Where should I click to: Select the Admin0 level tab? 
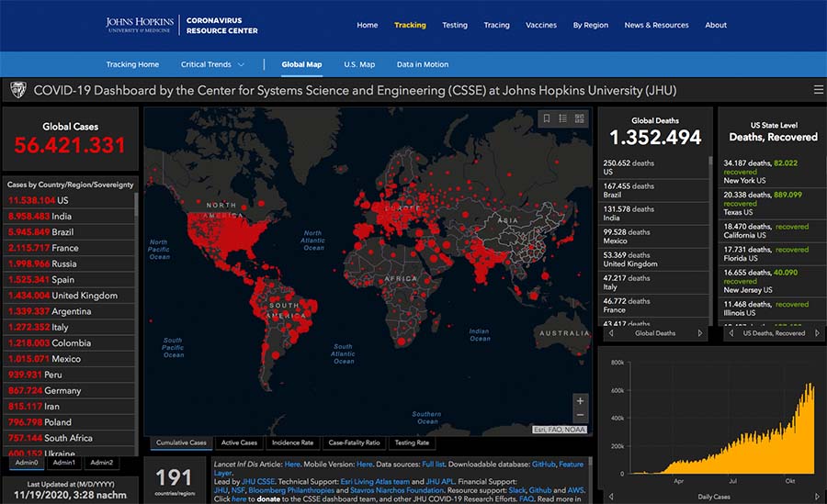point(27,463)
